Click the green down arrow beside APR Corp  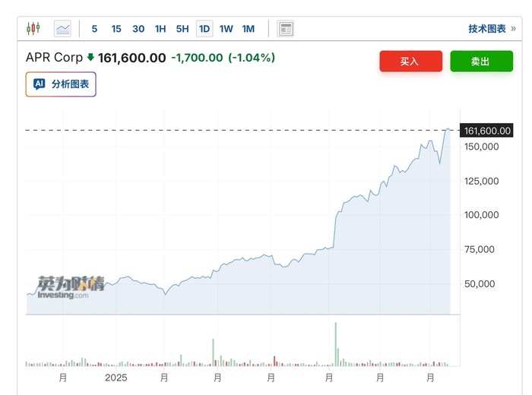click(90, 57)
